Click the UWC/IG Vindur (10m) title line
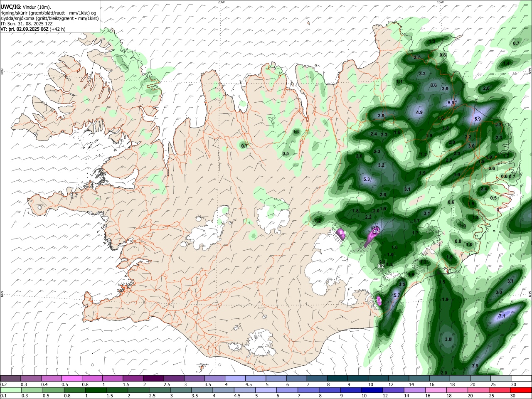532x399 pixels. [26, 7]
